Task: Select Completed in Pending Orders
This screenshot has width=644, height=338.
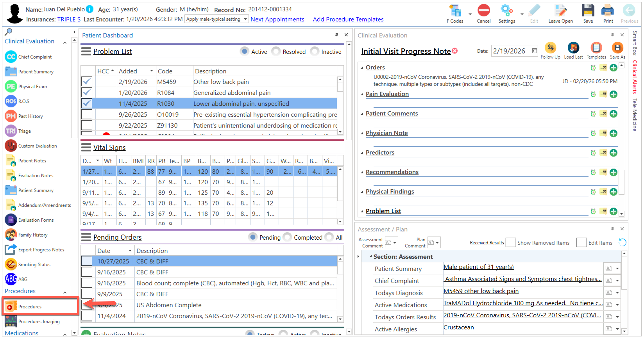Action: click(287, 237)
